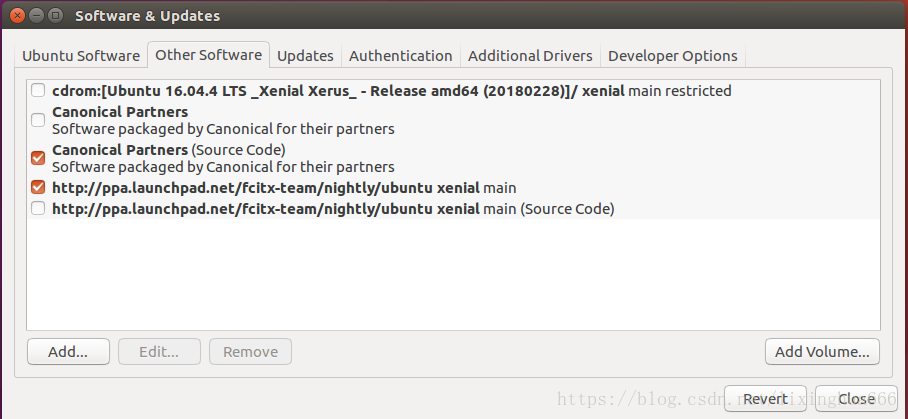Screen dimensions: 908x419
Task: Switch to the Ubuntu Software tab
Action: (80, 56)
